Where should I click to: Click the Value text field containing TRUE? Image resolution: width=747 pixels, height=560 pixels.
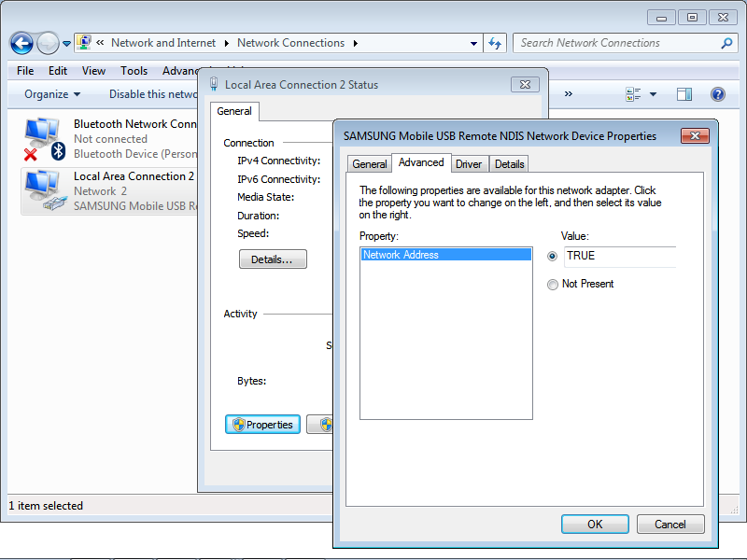tap(620, 257)
